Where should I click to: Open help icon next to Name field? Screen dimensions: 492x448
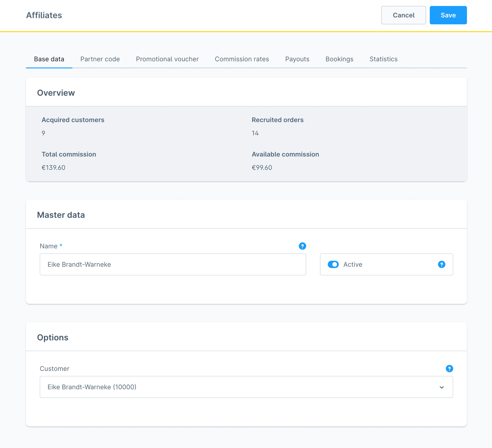click(x=302, y=246)
